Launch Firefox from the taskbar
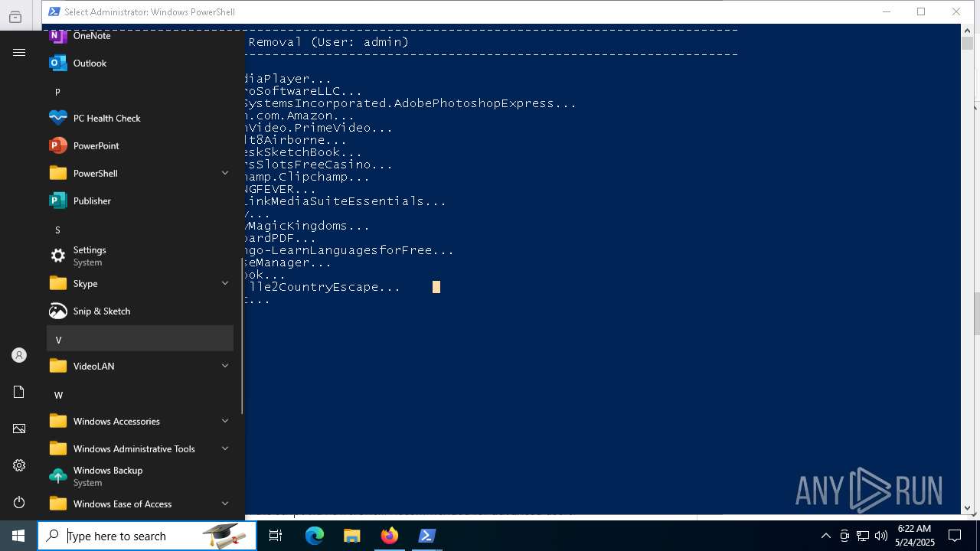This screenshot has height=551, width=980. (x=390, y=536)
